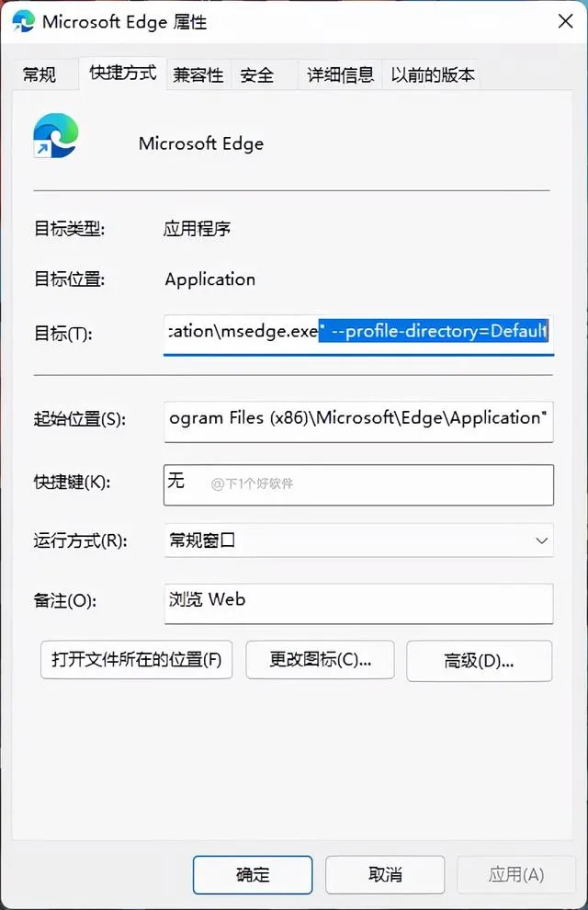Click inside the 目标(T) text field
The width and height of the screenshot is (588, 910).
pyautogui.click(x=358, y=333)
